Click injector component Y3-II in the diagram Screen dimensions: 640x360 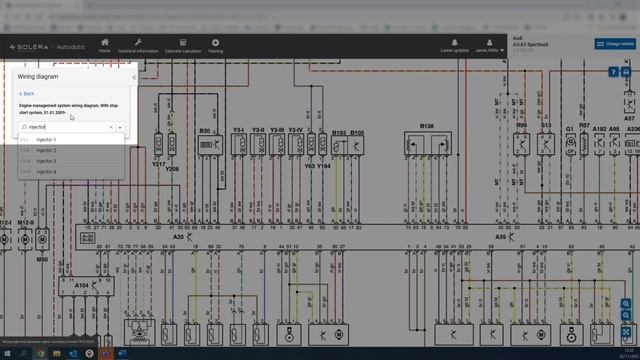tap(258, 144)
